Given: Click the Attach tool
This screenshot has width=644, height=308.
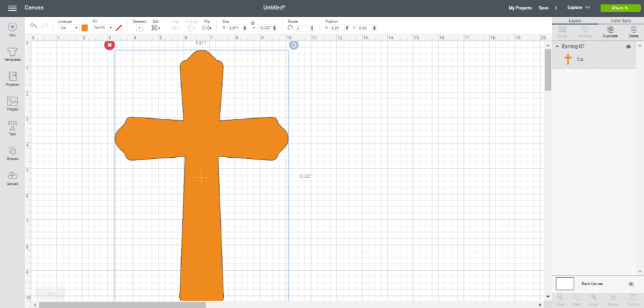Looking at the screenshot, I should [594, 300].
